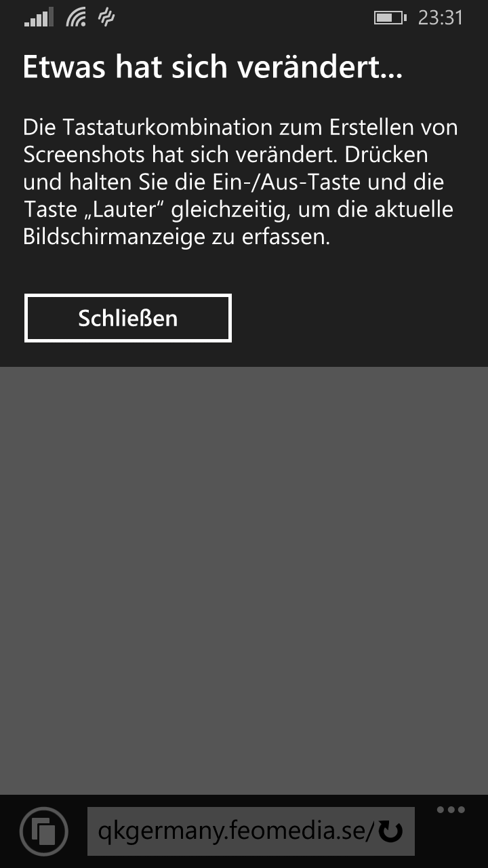Viewport: 488px width, 868px height.
Task: Open the three-dots more menu
Action: tap(451, 810)
